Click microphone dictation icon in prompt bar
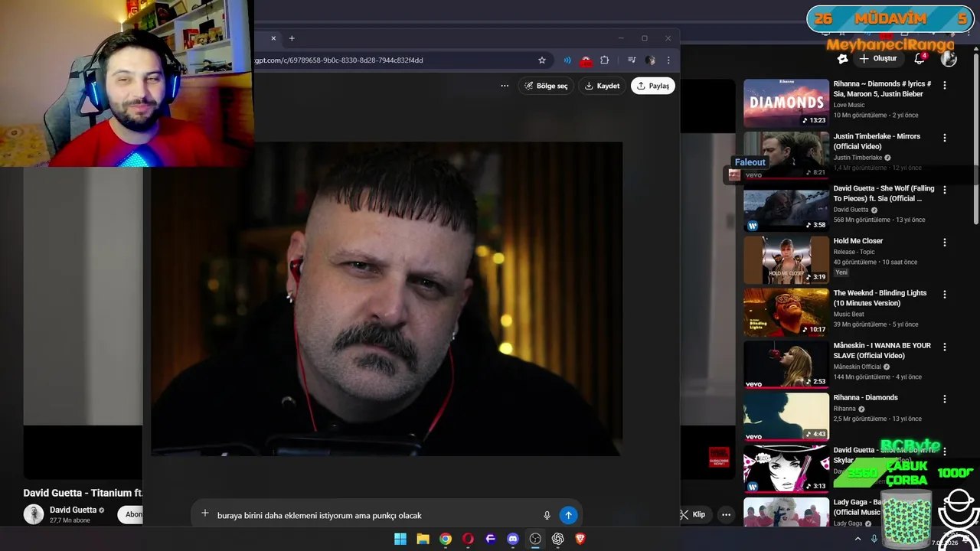The image size is (980, 551). click(547, 515)
